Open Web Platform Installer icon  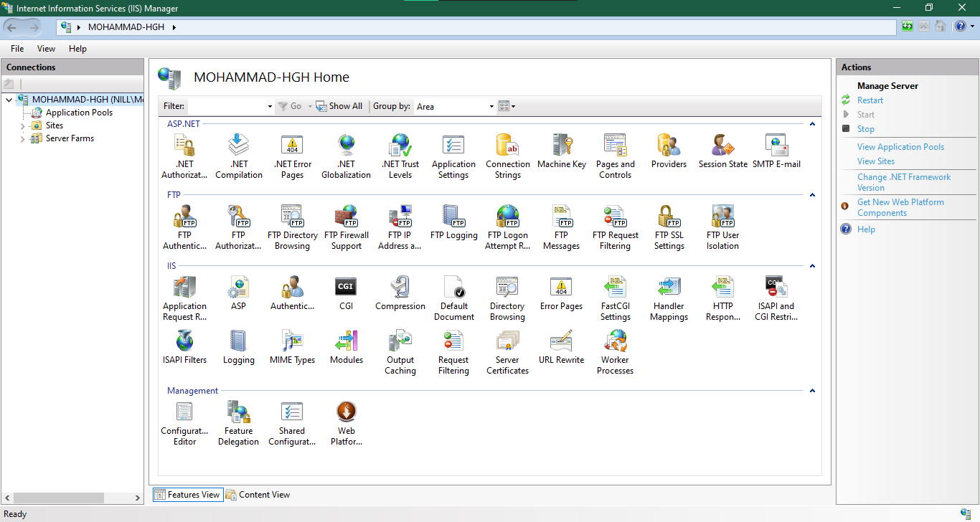pyautogui.click(x=347, y=423)
